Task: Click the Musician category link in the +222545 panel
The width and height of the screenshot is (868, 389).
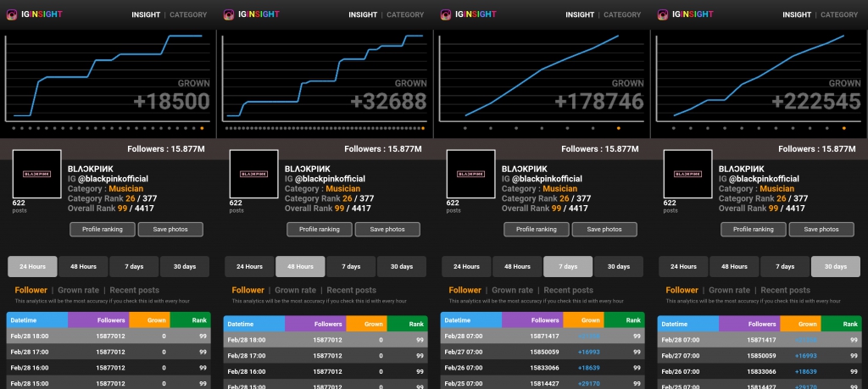Action: pos(777,189)
